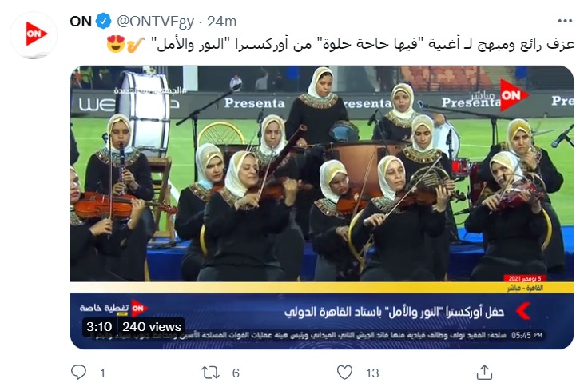Click the reply count number 1

click(102, 373)
